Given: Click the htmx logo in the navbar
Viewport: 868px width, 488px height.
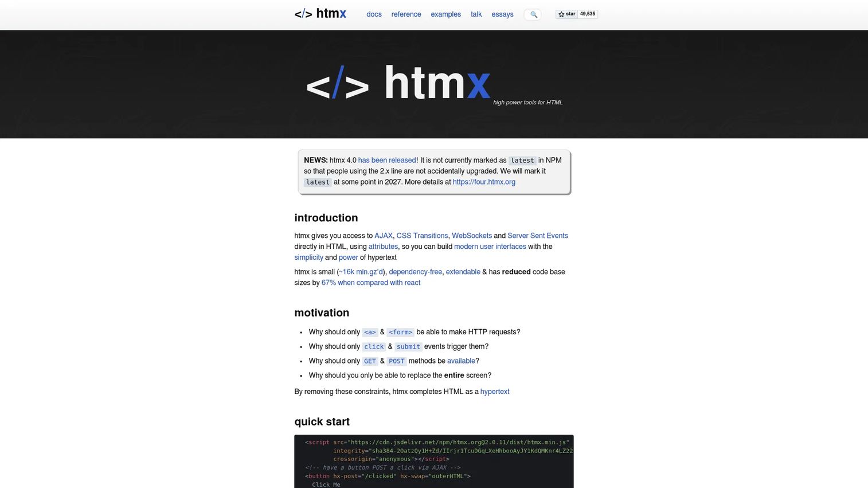Looking at the screenshot, I should (x=320, y=14).
